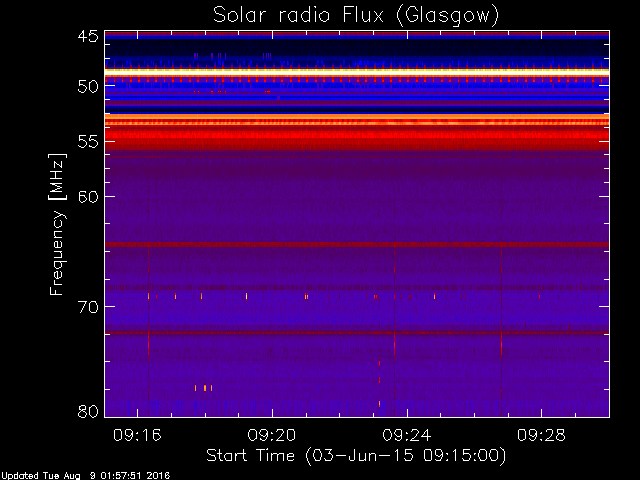Click the 'Start Time (03-Jun-15 09:15:00)' label

click(x=356, y=456)
